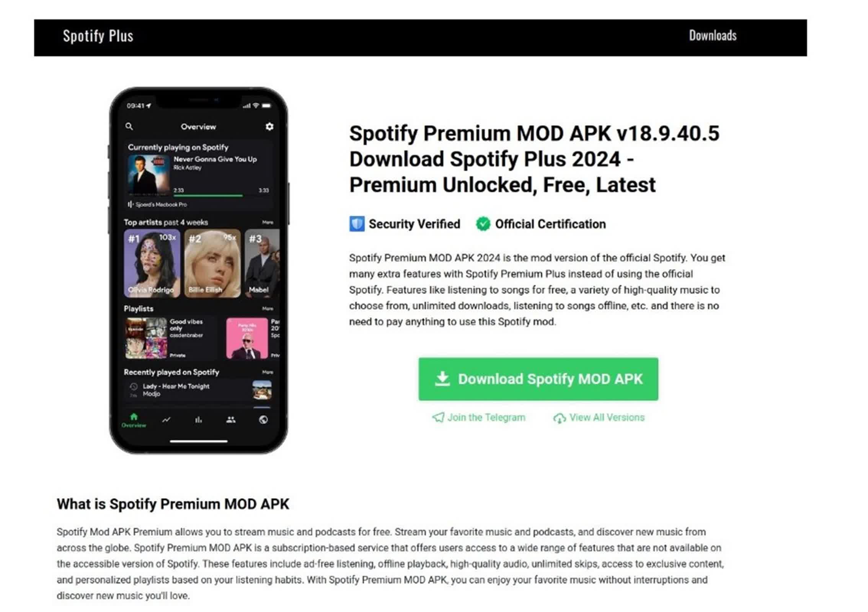The image size is (868, 612).
Task: Open the settings gear icon in phone mockup
Action: click(269, 126)
